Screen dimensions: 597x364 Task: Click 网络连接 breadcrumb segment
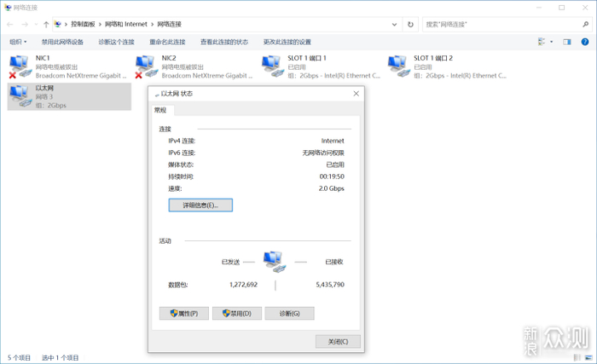[170, 25]
